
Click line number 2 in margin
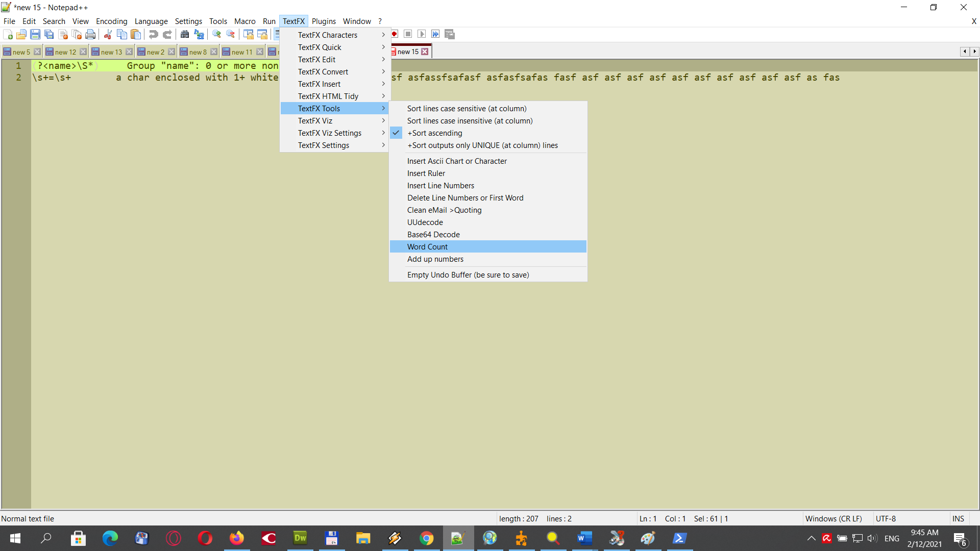[18, 78]
